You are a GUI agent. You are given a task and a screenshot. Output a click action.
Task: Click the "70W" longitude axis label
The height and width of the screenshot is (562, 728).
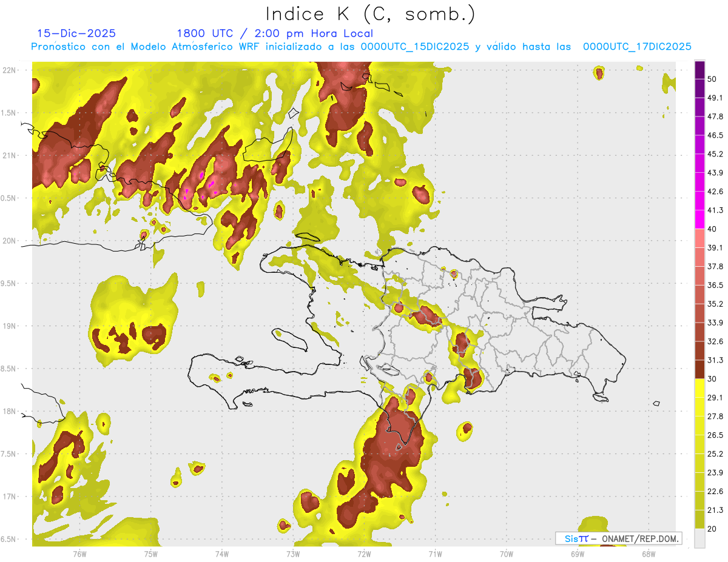(506, 554)
